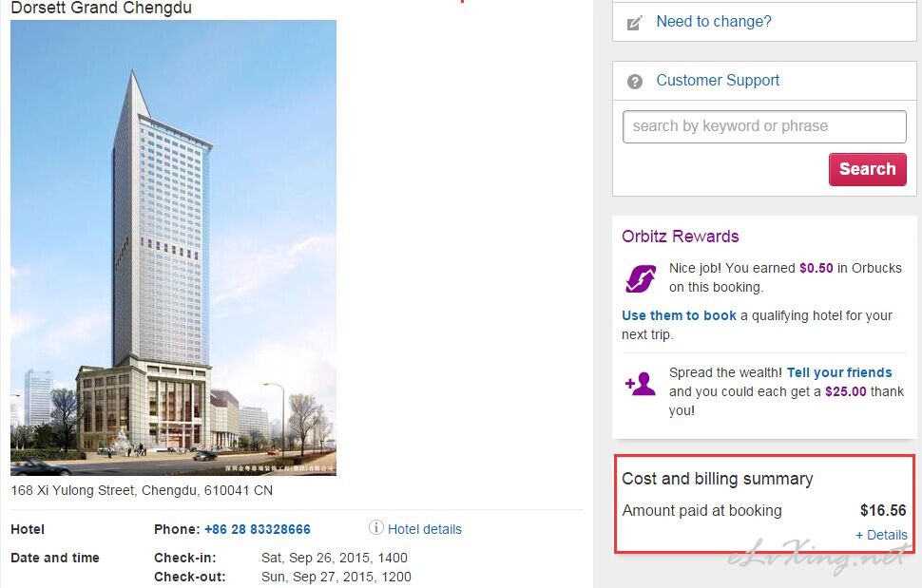Screen dimensions: 922x588
Task: Click the Dorsett Grand Chengdu hotel title
Action: (x=101, y=8)
